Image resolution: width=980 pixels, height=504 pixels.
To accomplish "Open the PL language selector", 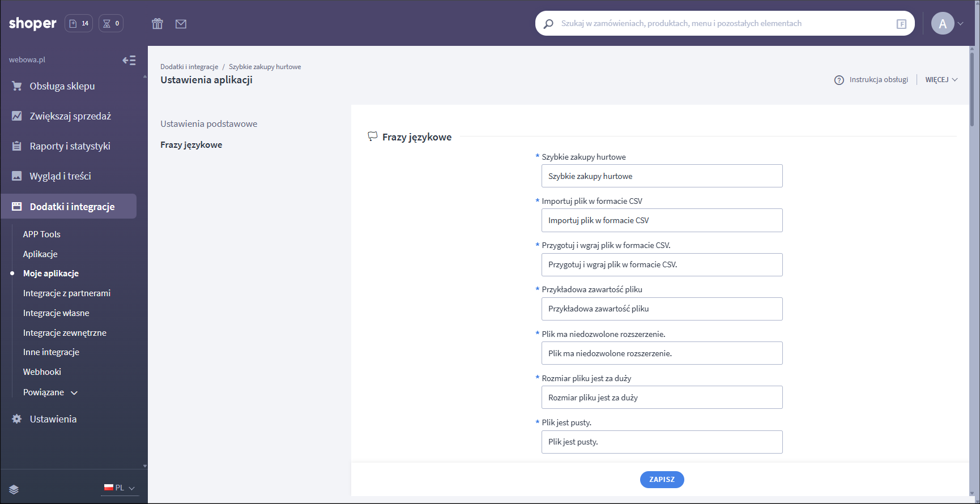I will (120, 488).
